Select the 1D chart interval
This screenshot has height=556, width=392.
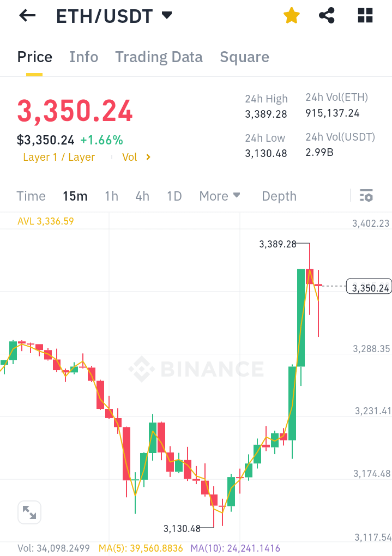(174, 196)
